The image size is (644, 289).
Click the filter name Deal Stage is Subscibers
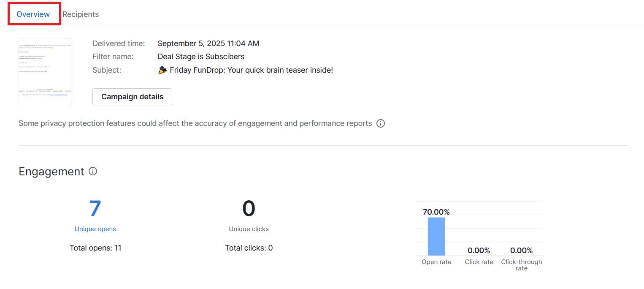tap(200, 56)
